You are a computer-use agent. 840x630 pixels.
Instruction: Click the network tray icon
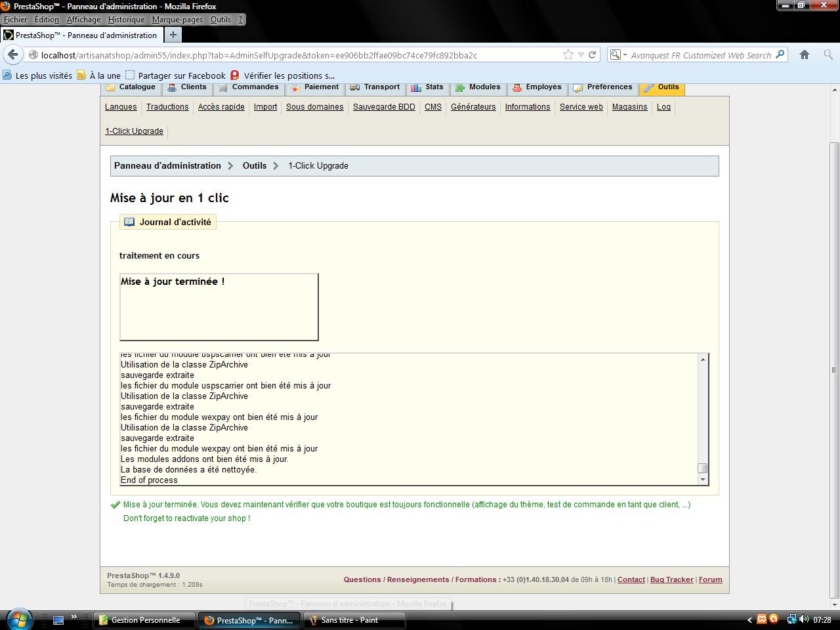point(791,619)
